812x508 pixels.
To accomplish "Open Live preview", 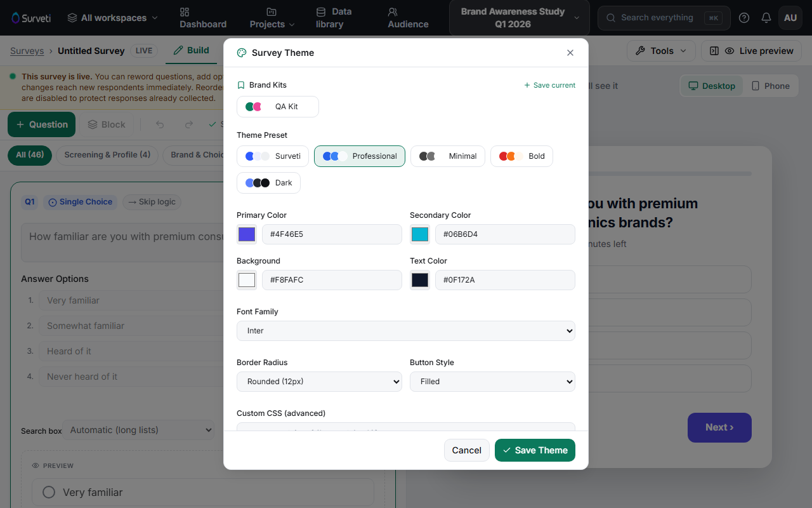I will pos(751,51).
